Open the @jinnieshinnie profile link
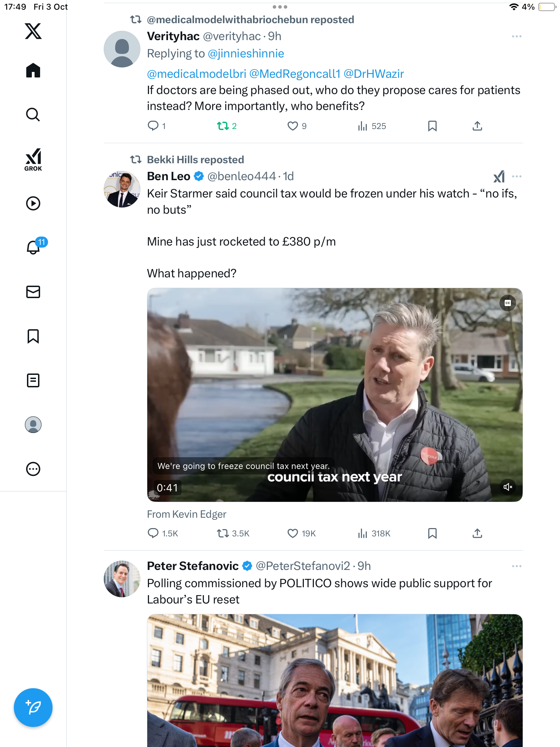 [246, 54]
